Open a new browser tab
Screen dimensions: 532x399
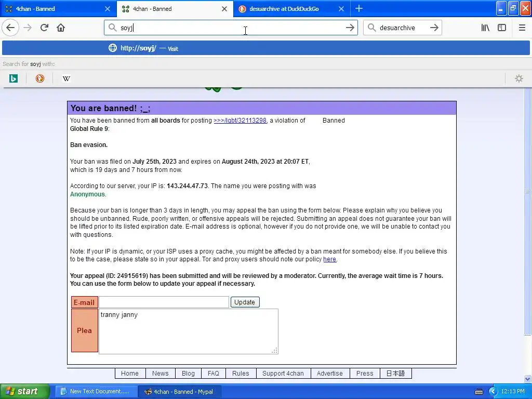point(359,8)
